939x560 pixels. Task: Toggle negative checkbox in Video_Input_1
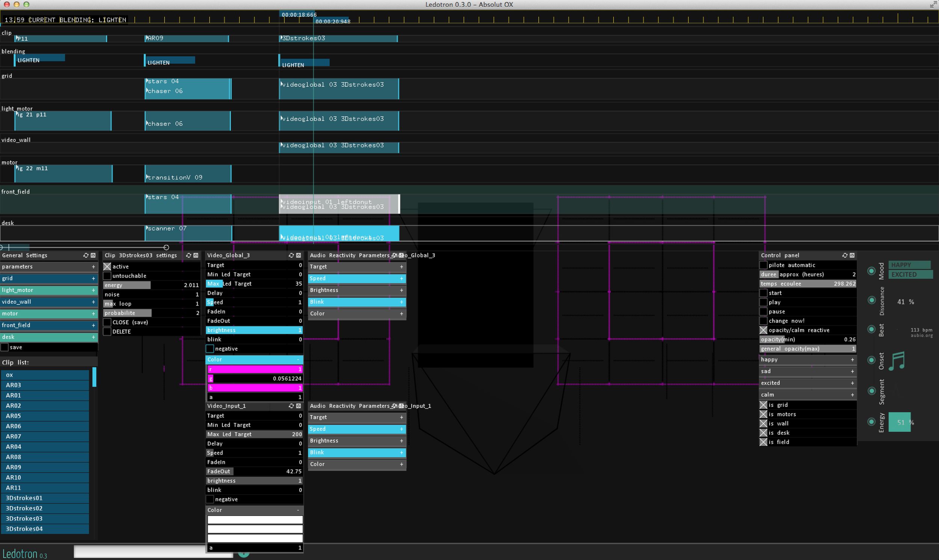coord(210,500)
